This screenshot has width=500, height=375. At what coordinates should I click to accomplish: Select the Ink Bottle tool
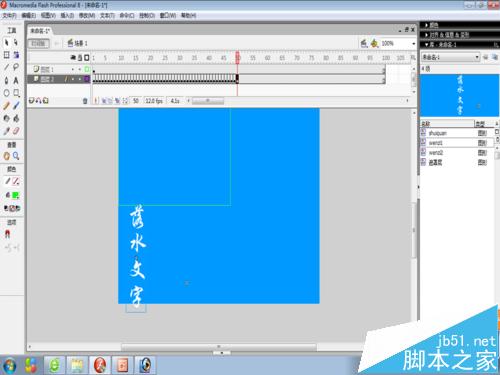[x=6, y=118]
